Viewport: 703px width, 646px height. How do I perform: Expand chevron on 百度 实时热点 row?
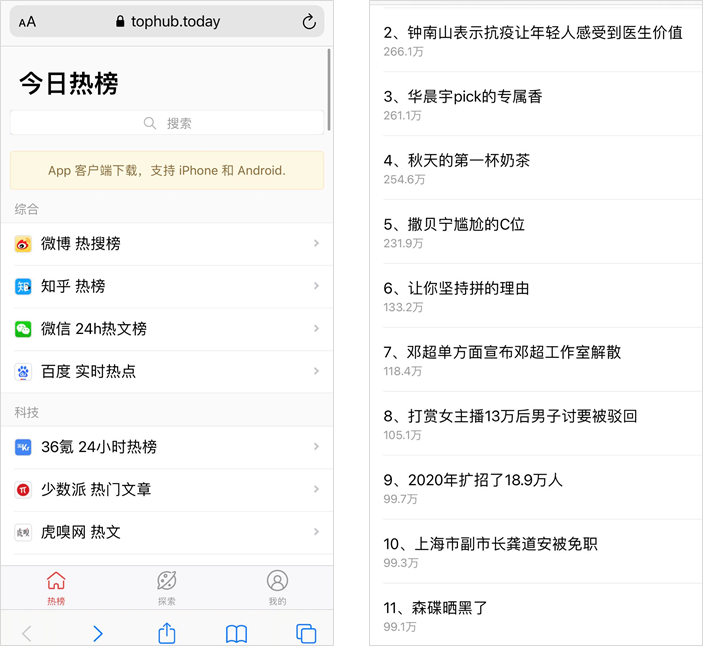[316, 371]
